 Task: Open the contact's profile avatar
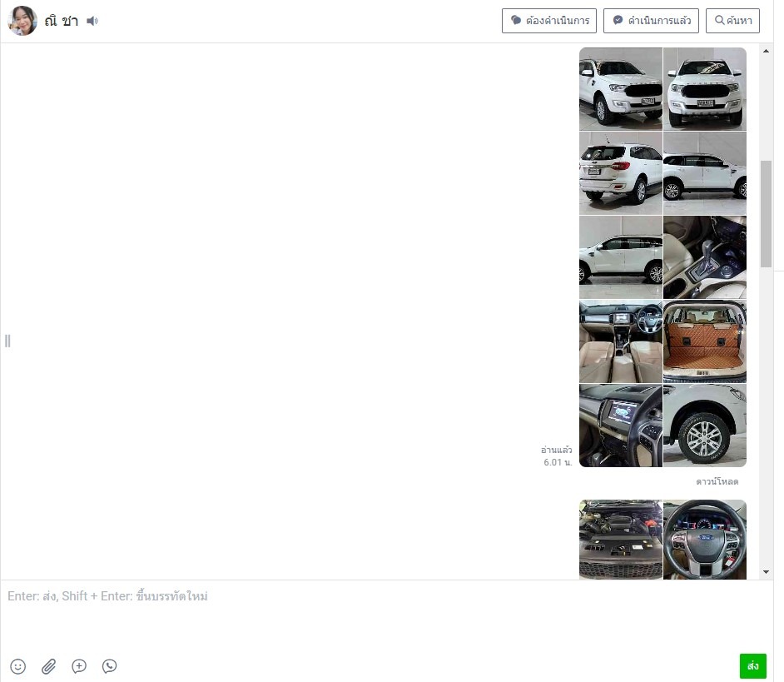click(x=22, y=21)
